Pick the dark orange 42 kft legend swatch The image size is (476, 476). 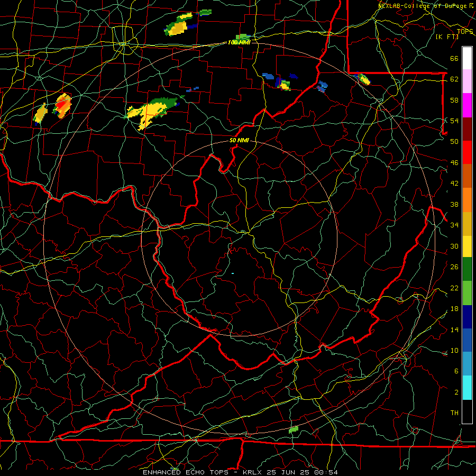tap(467, 176)
